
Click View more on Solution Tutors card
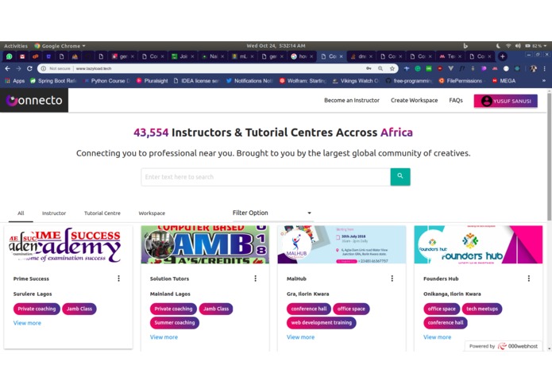[x=164, y=337]
